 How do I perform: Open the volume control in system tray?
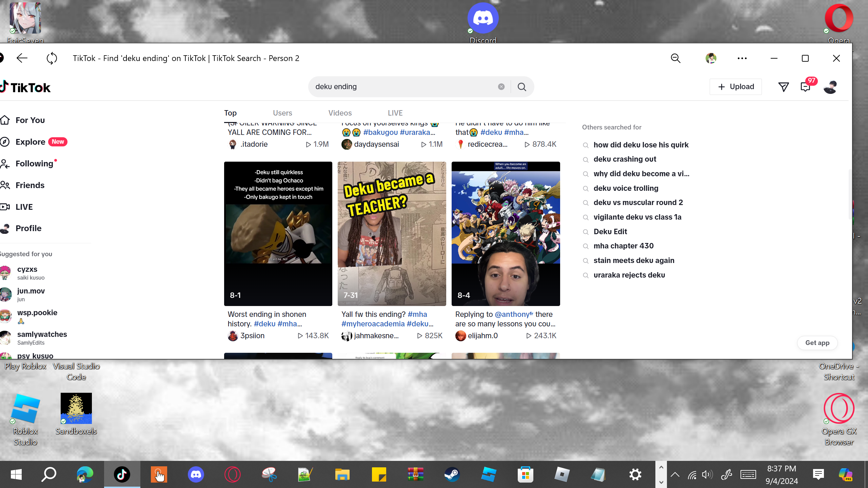(707, 474)
